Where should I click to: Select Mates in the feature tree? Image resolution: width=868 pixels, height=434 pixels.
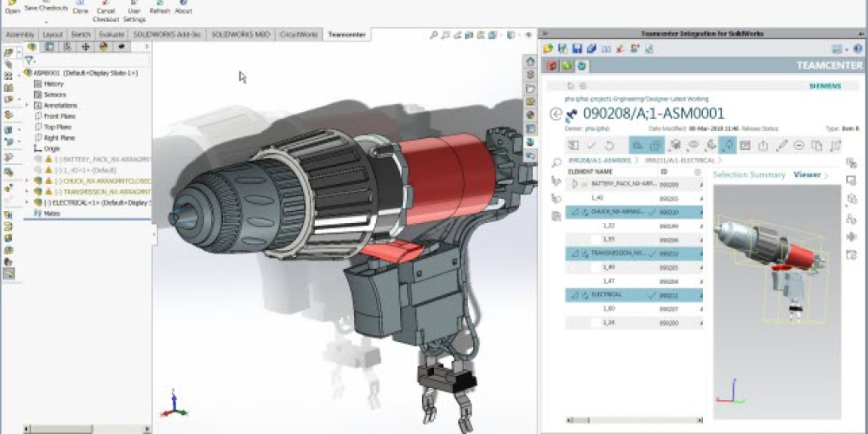coord(51,214)
